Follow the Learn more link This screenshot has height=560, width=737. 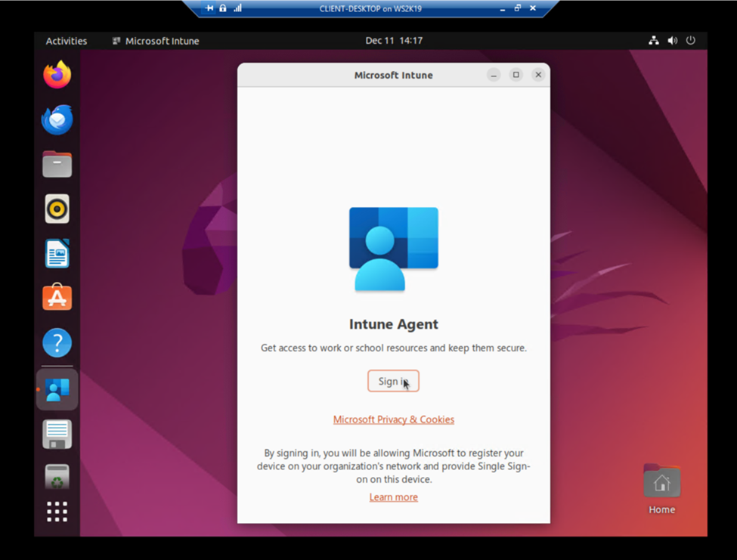click(x=393, y=497)
